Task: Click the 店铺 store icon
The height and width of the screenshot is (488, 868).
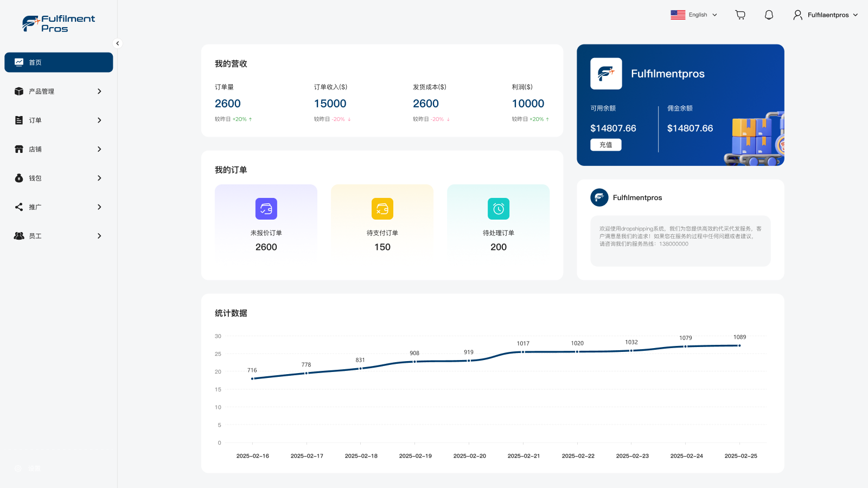Action: 20,149
